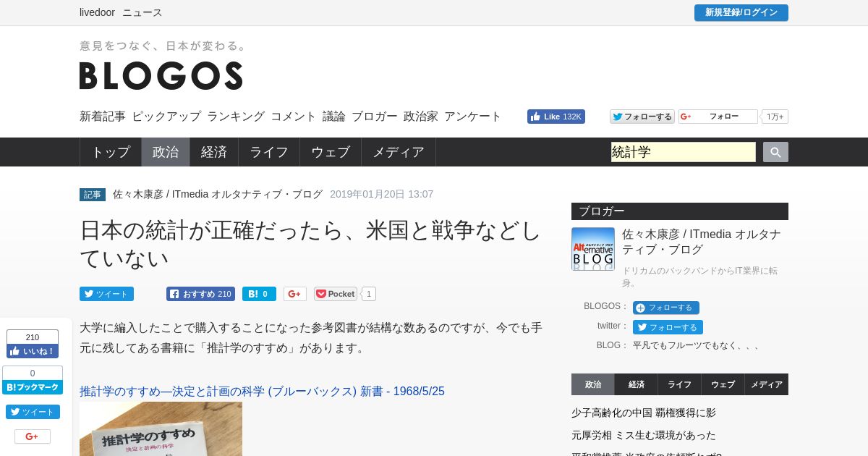Click article title 日本の統計が正確だったら
The height and width of the screenshot is (456, 868).
pyautogui.click(x=310, y=244)
